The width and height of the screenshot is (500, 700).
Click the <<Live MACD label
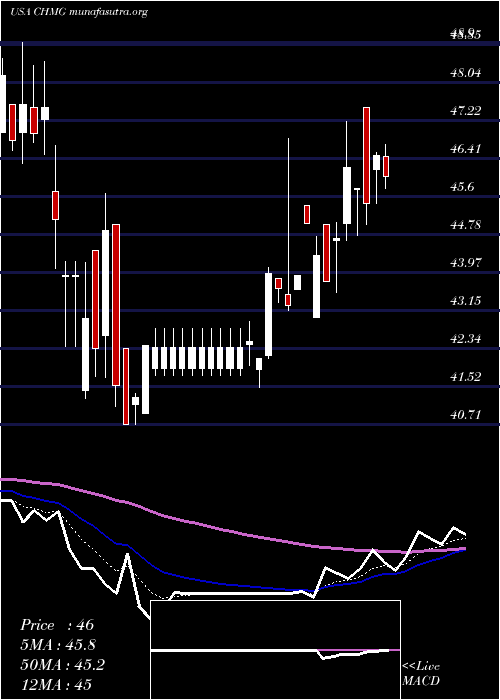(421, 674)
